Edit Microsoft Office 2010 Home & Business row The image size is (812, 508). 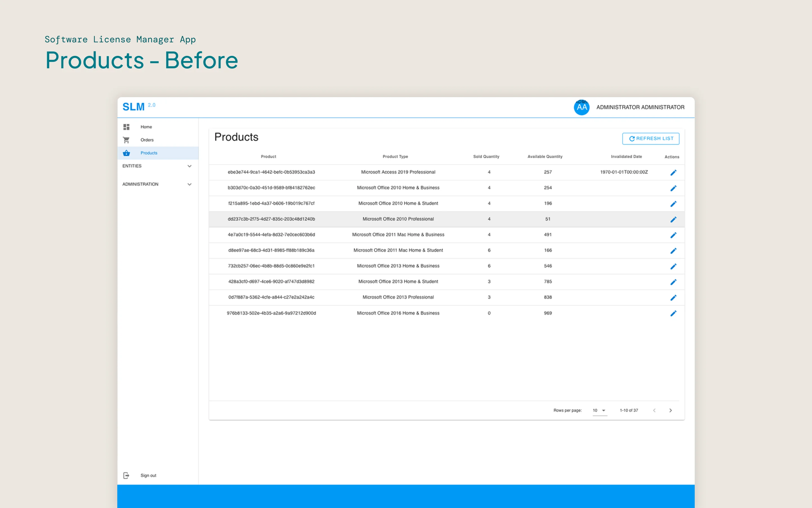point(673,188)
